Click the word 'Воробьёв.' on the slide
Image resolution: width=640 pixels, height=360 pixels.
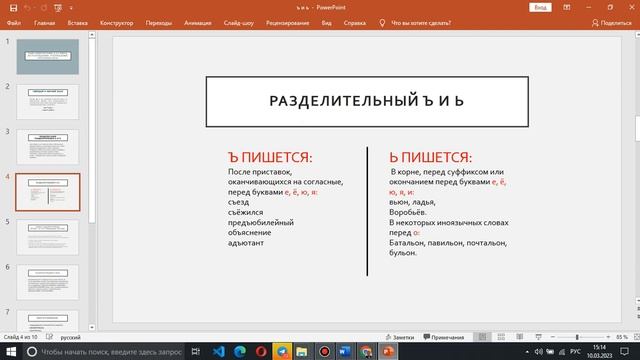(x=408, y=212)
